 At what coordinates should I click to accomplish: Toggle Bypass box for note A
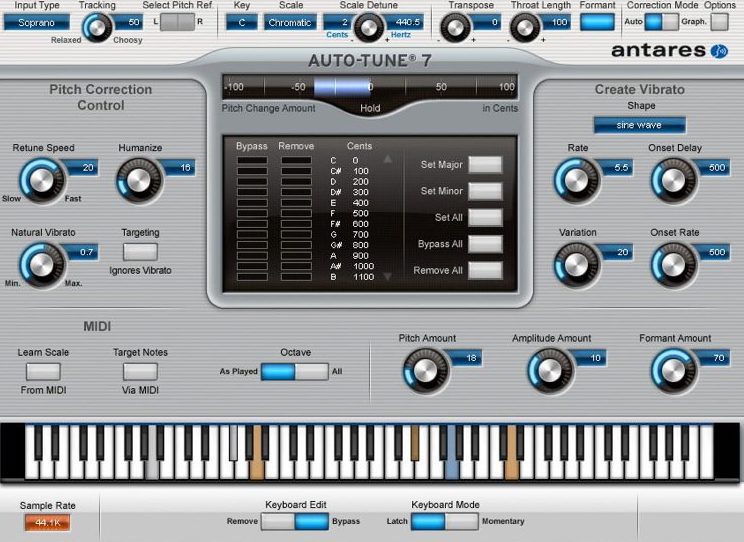point(252,255)
